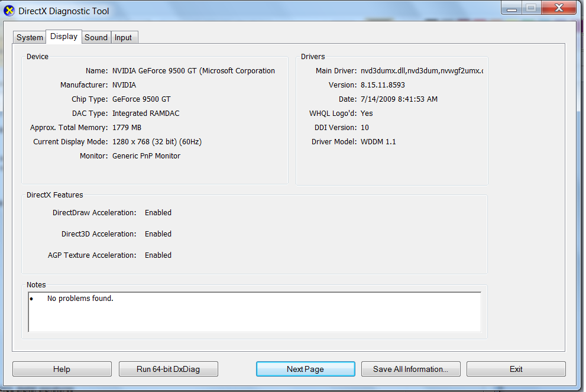Click Monitor value Generic PnP Monitor
Viewport: 586px width, 392px height.
pyautogui.click(x=146, y=156)
